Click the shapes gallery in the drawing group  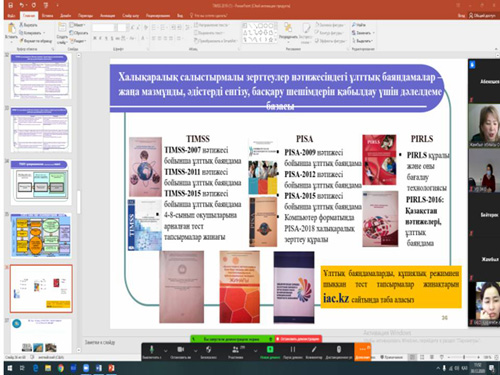pyautogui.click(x=260, y=33)
